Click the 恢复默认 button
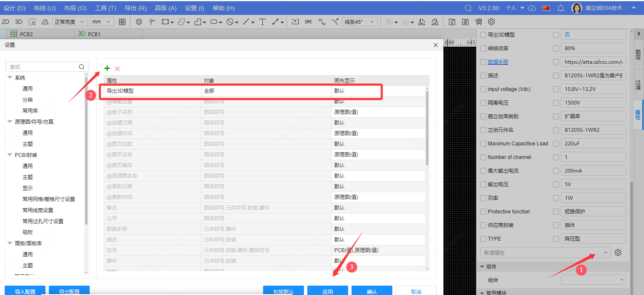This screenshot has width=644, height=295. point(284,290)
